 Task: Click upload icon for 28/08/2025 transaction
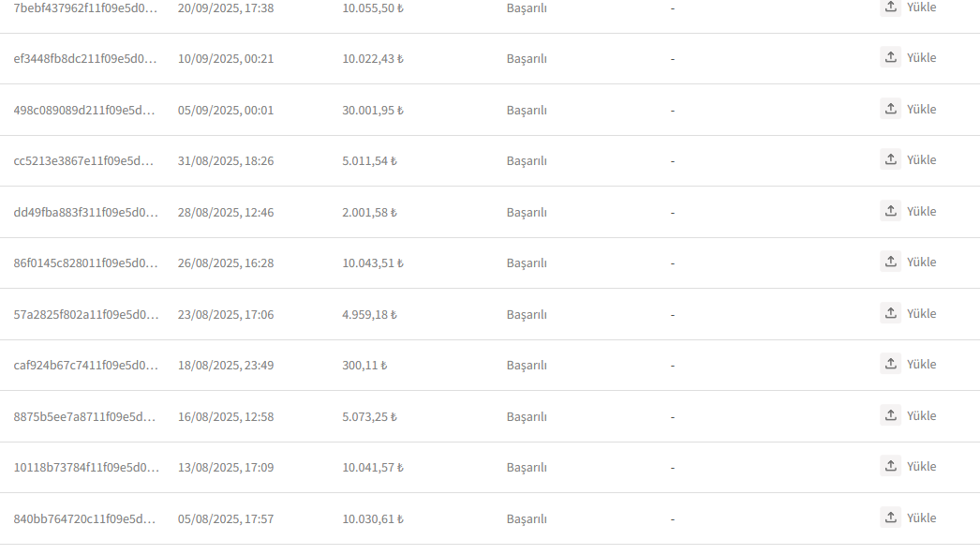891,210
